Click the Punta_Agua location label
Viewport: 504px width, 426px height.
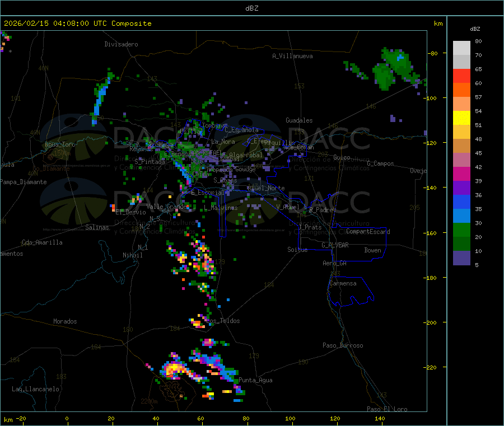[x=255, y=380]
